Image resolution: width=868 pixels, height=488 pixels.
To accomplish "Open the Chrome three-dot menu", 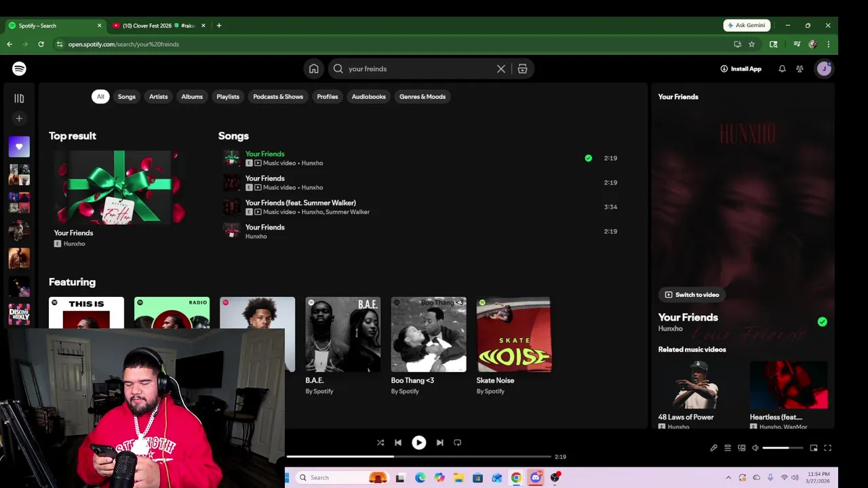I will (x=828, y=44).
